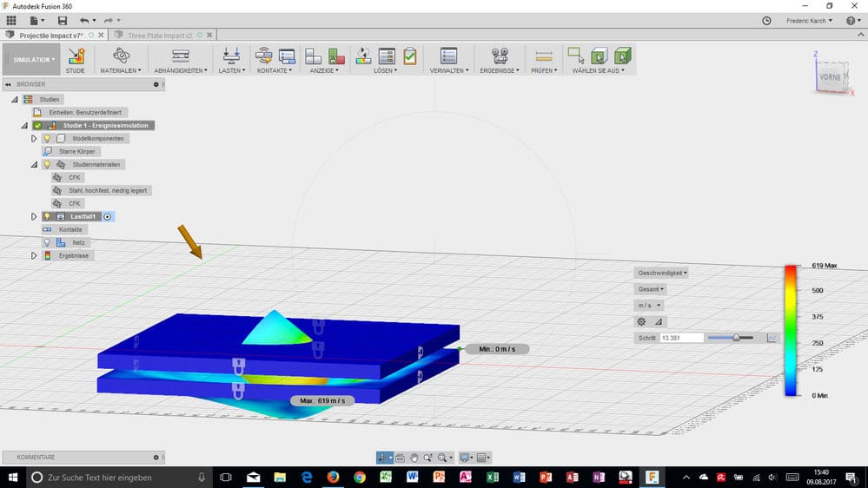Open the LÖSEN menu
The height and width of the screenshot is (488, 868).
point(385,70)
